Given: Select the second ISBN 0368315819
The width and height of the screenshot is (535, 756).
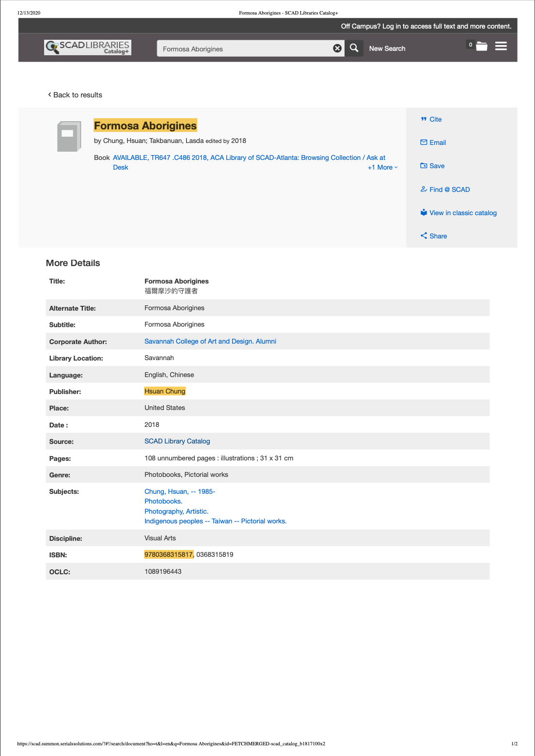Looking at the screenshot, I should [x=215, y=554].
